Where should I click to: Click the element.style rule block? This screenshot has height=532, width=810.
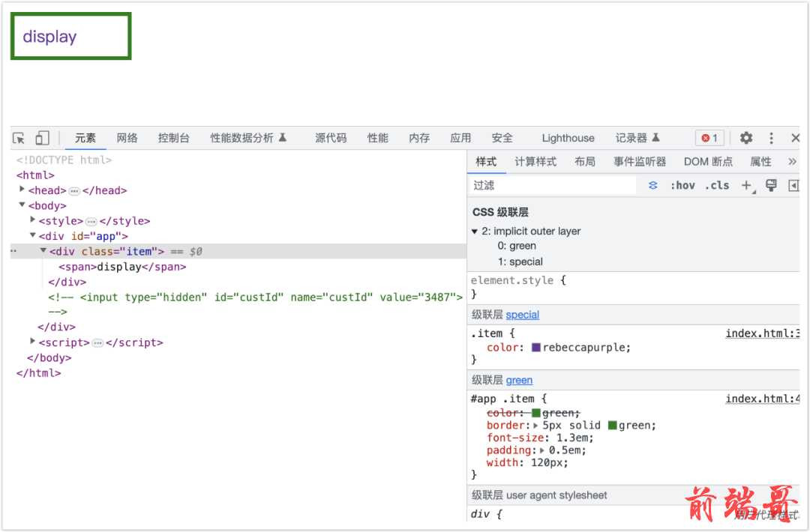point(633,288)
